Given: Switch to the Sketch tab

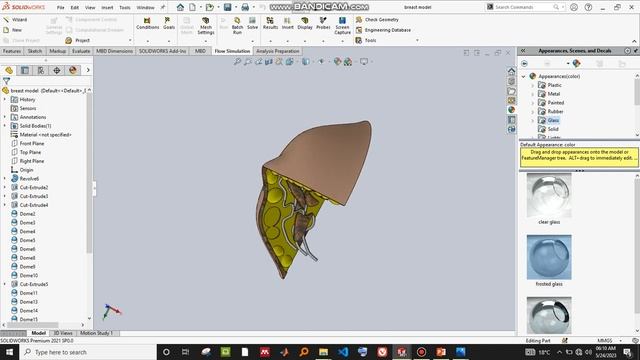Looking at the screenshot, I should coord(35,51).
